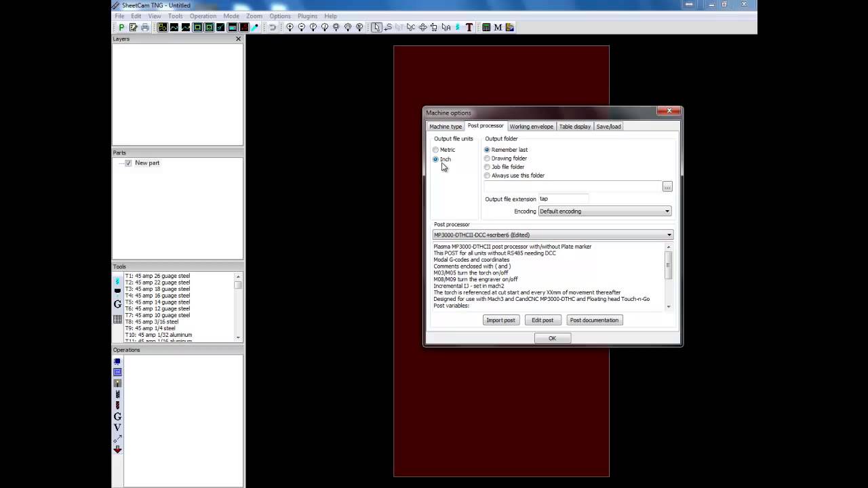Image resolution: width=868 pixels, height=488 pixels.
Task: Click the edit job report icon beside P
Action: pos(133,27)
